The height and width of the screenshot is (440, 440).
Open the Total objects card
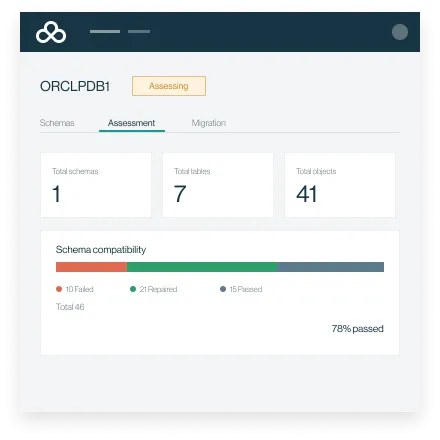tap(340, 185)
